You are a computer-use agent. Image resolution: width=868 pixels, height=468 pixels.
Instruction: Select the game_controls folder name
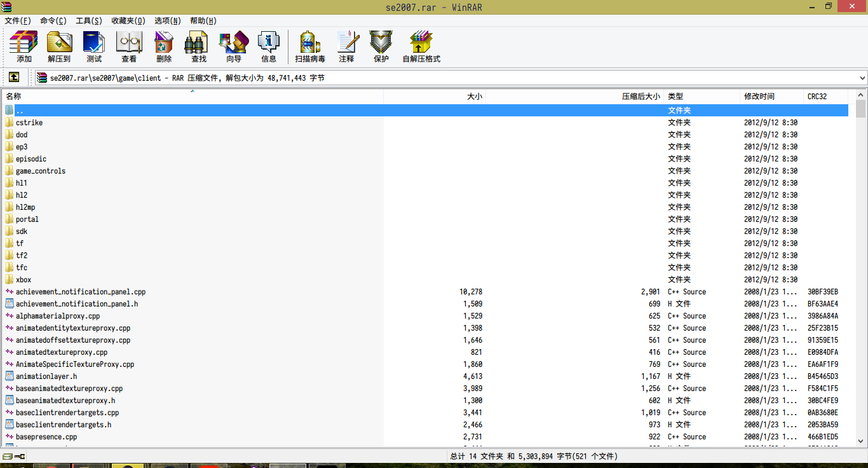point(41,171)
